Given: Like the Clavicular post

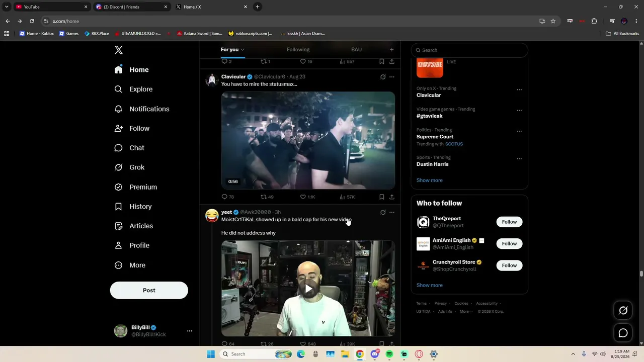Looking at the screenshot, I should pos(307,197).
